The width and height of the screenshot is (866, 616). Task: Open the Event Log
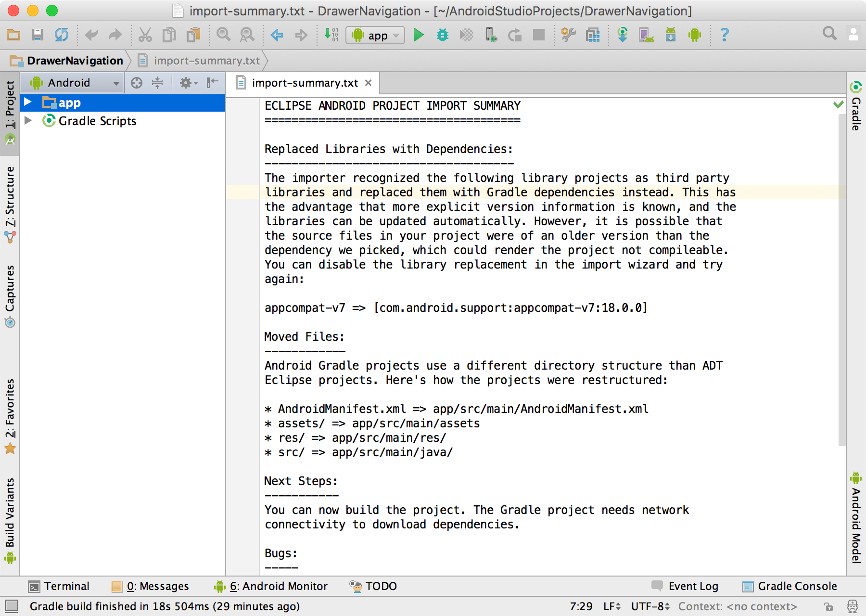click(x=693, y=586)
